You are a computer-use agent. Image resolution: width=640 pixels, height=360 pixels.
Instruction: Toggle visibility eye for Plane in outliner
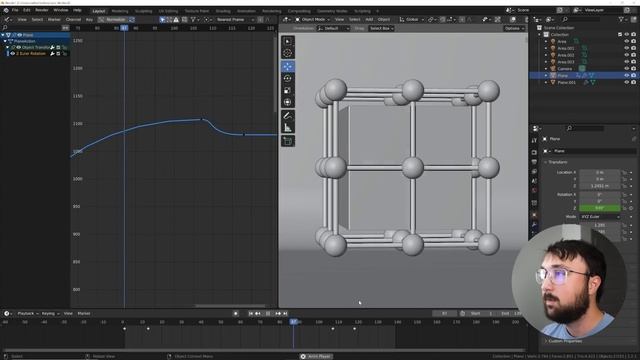[x=627, y=76]
